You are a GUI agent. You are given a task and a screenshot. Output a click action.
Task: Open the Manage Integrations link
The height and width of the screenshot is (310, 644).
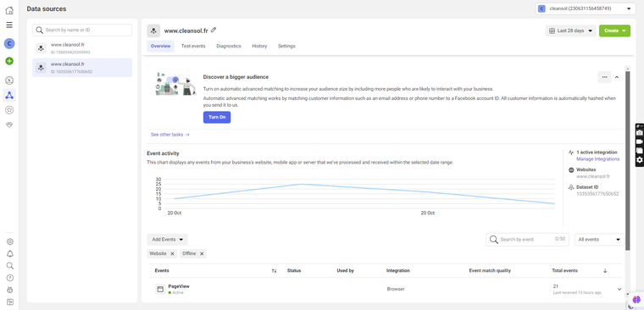598,159
